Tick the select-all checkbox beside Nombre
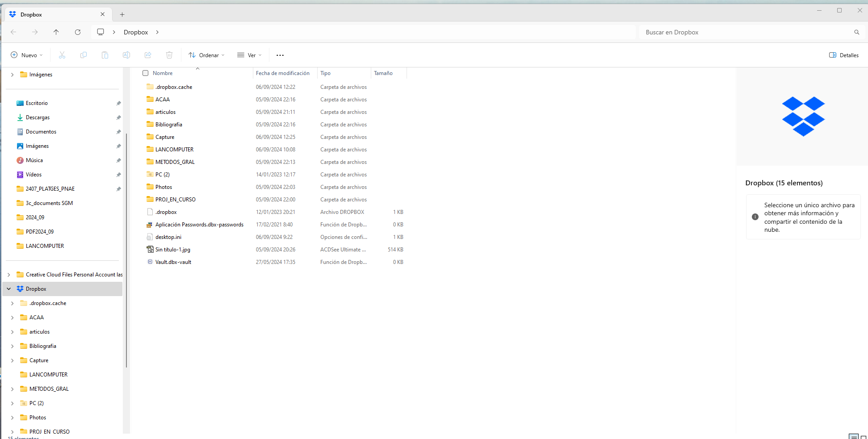The width and height of the screenshot is (868, 439). tap(145, 73)
